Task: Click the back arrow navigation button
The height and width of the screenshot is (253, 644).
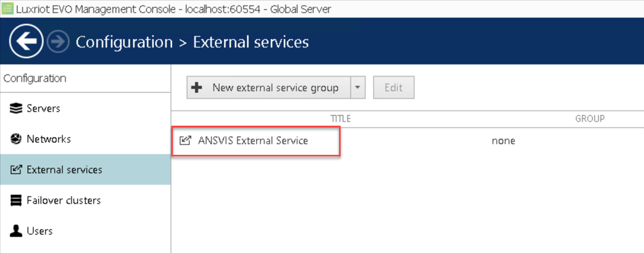Action: pos(26,41)
